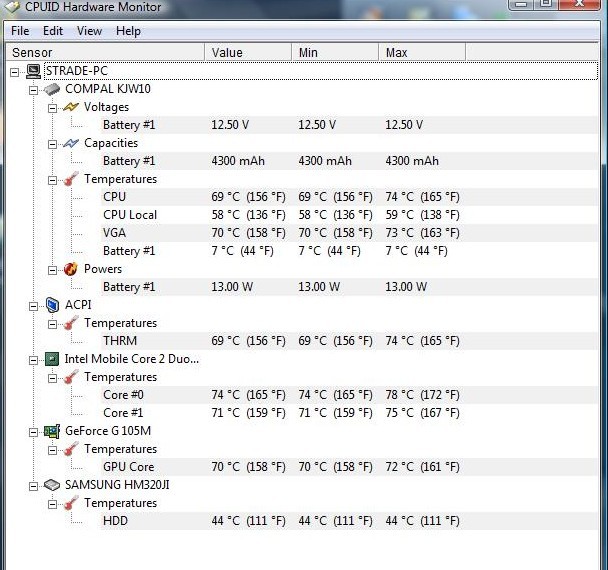
Task: Click the Max value 78 °C for Core #0
Action: [422, 395]
